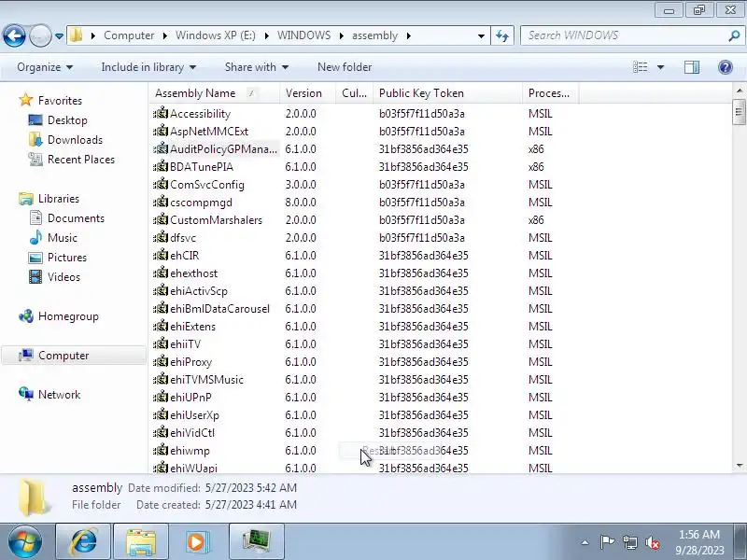Open the Include in library menu
This screenshot has width=747, height=560.
click(148, 67)
